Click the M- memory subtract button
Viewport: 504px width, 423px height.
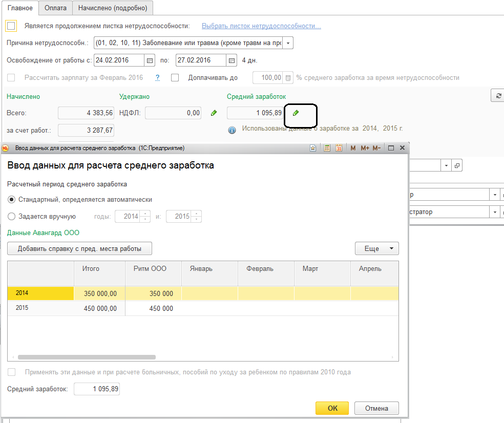(x=376, y=148)
